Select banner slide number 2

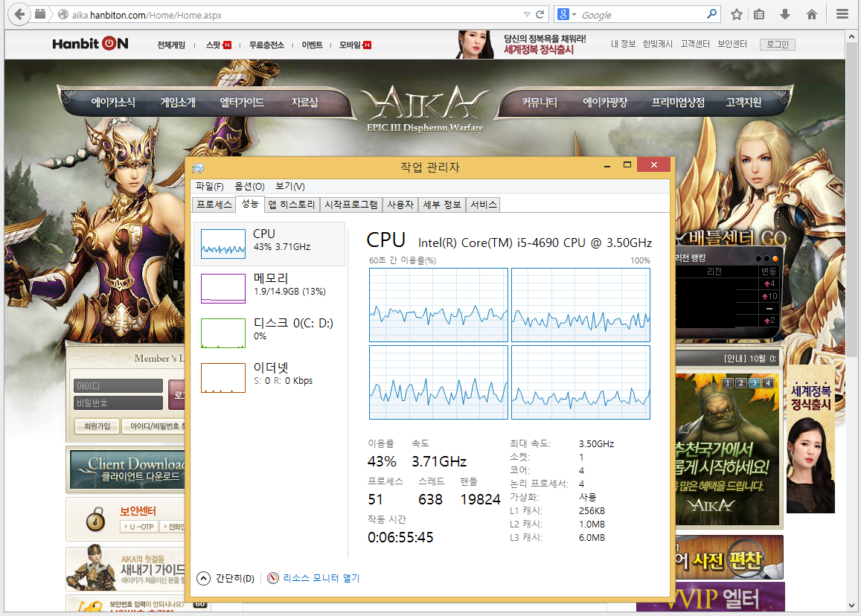click(x=740, y=382)
